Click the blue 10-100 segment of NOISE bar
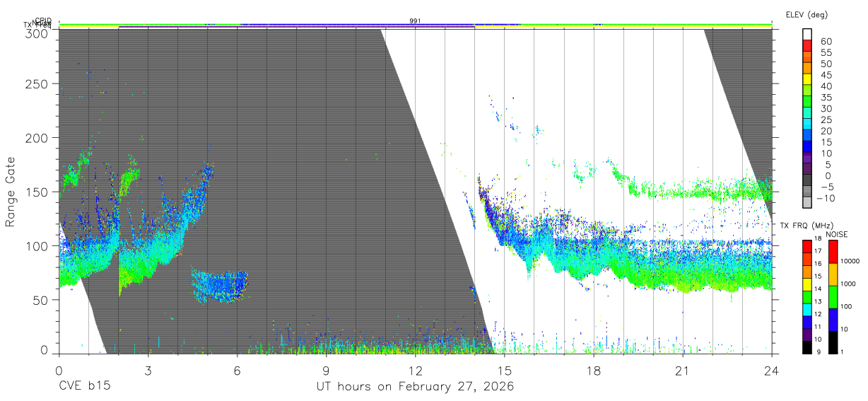The image size is (868, 401). (x=832, y=319)
